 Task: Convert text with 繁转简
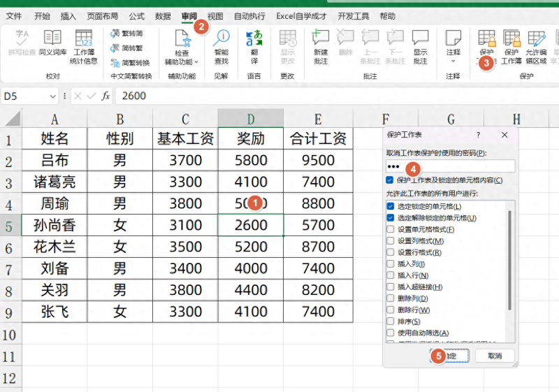[126, 33]
